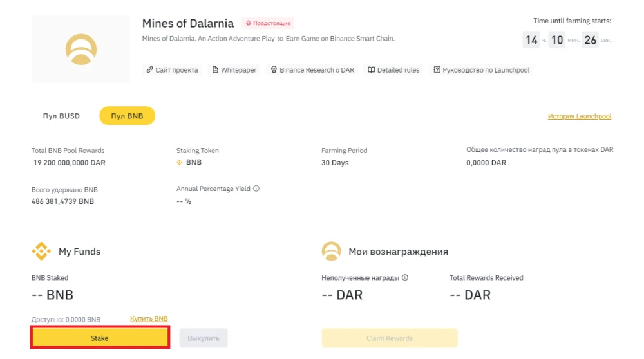Click the Предстоящие status badge

268,23
